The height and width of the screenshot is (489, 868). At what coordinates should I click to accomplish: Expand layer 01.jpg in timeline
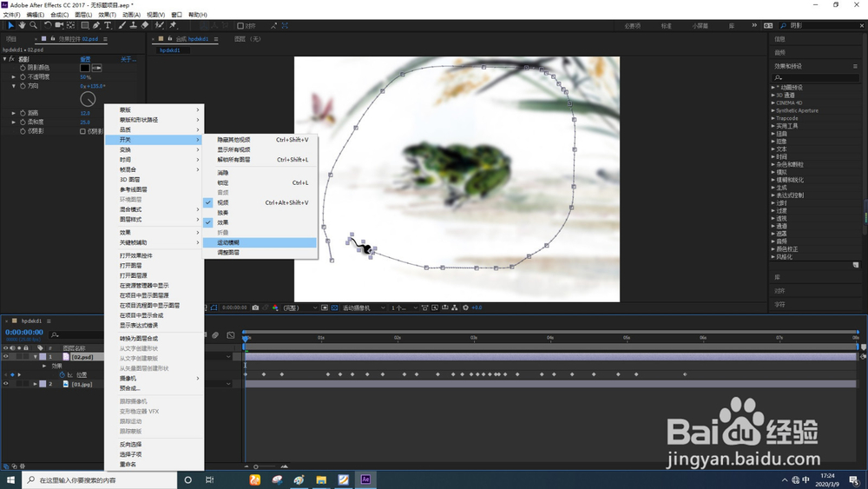click(x=36, y=384)
